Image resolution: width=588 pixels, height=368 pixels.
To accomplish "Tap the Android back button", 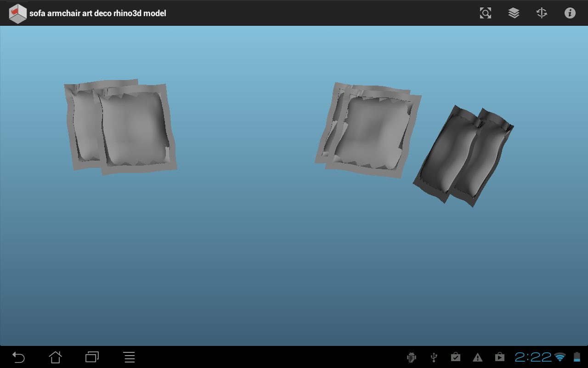I will click(x=18, y=357).
